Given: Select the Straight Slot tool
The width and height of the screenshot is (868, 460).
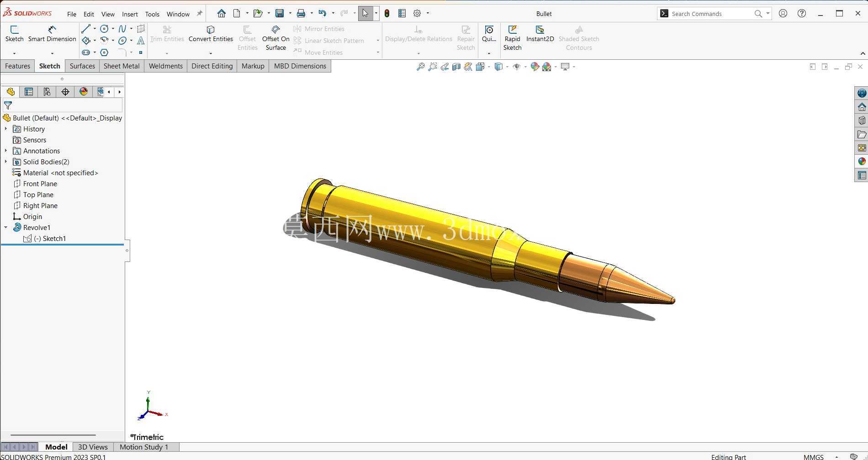Looking at the screenshot, I should pyautogui.click(x=85, y=52).
